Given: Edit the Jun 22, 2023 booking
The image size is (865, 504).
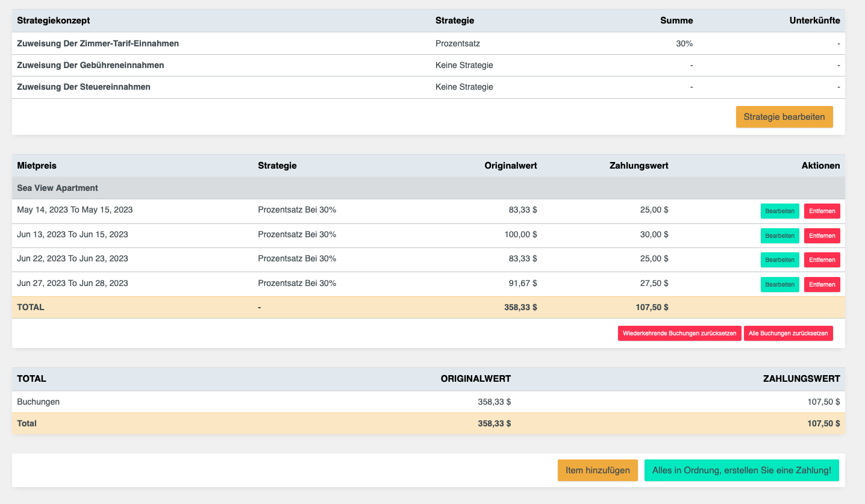Looking at the screenshot, I should point(779,260).
